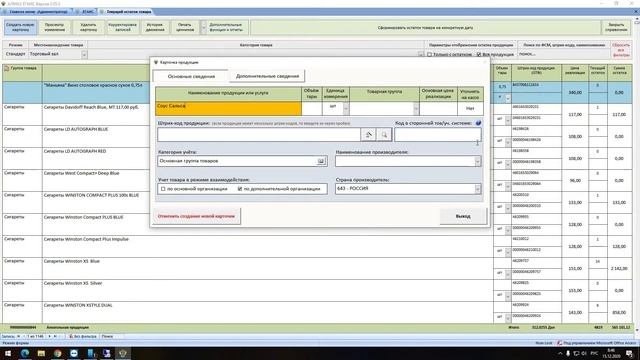Expand additional functions dropdown arrow in toolbar

pyautogui.click(x=203, y=27)
